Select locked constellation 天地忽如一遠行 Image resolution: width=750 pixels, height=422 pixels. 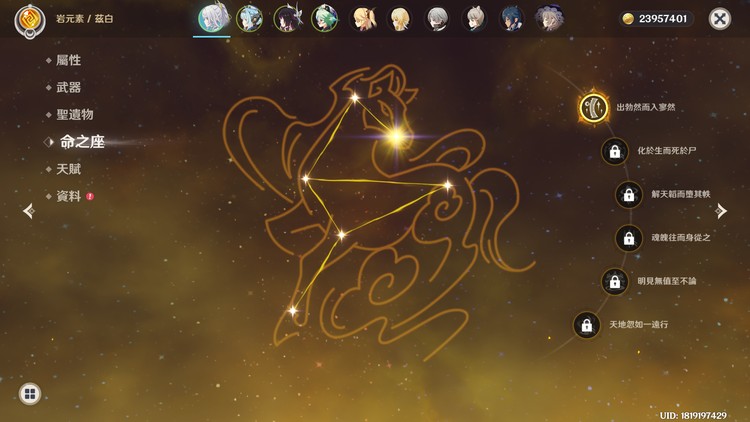tap(587, 325)
